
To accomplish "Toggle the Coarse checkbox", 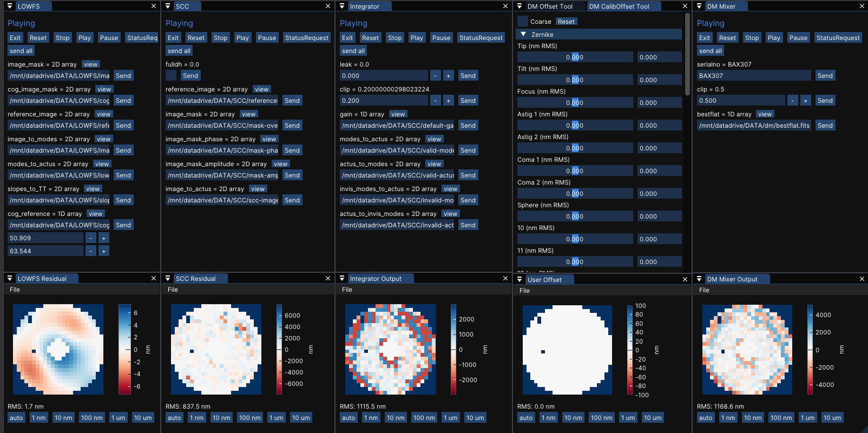I will [522, 21].
